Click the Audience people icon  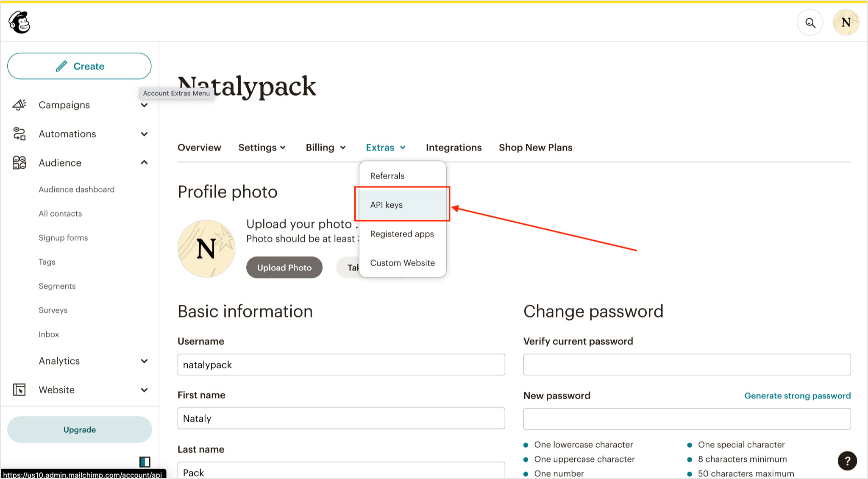point(19,163)
